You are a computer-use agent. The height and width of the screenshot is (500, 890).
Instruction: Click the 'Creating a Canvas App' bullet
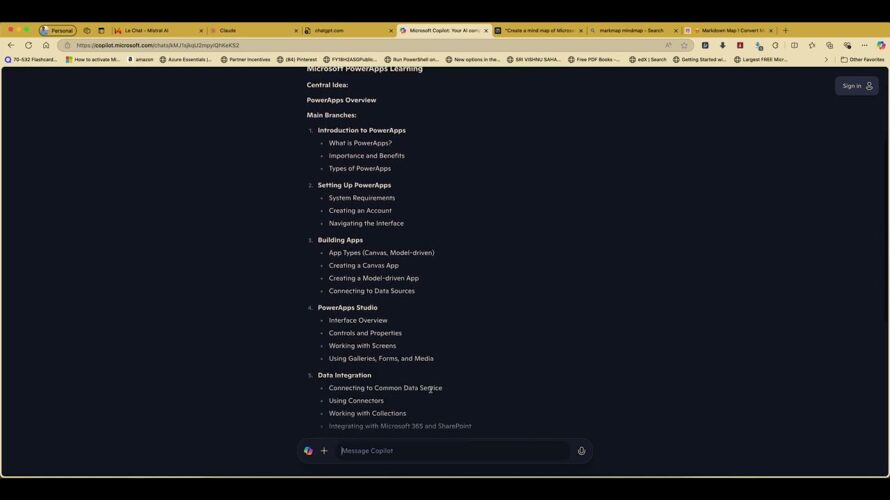pyautogui.click(x=363, y=266)
